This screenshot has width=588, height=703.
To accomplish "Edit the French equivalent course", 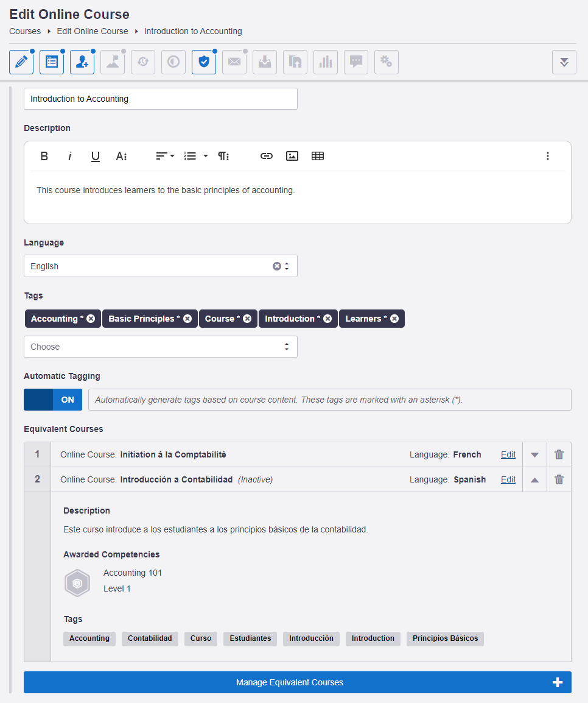I will [x=508, y=454].
